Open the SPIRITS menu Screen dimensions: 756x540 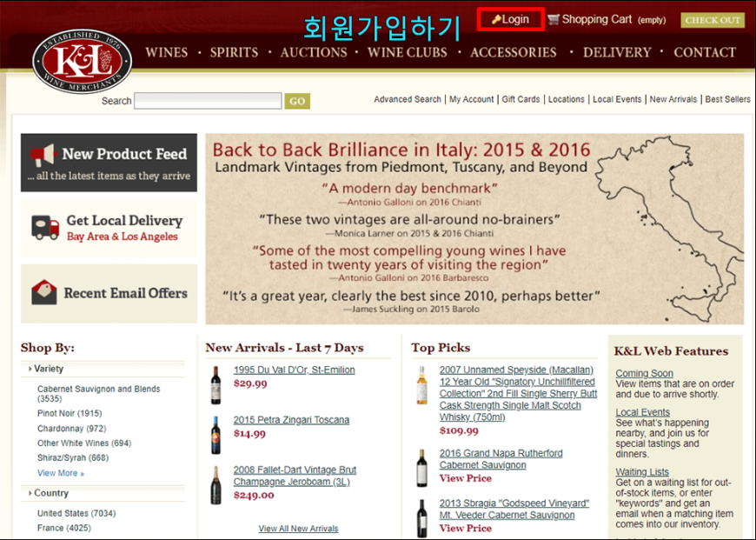coord(234,52)
